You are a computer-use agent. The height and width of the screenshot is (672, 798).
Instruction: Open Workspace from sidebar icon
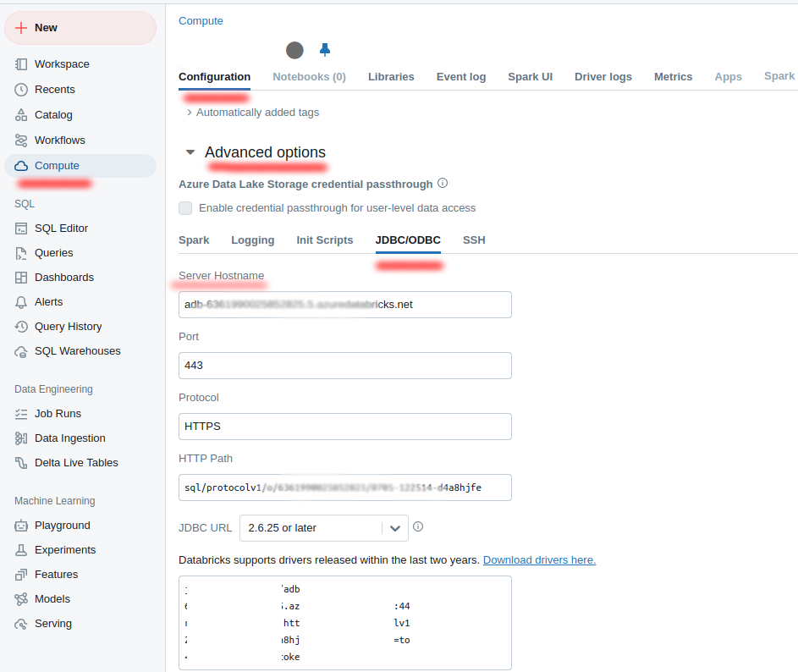(x=21, y=64)
